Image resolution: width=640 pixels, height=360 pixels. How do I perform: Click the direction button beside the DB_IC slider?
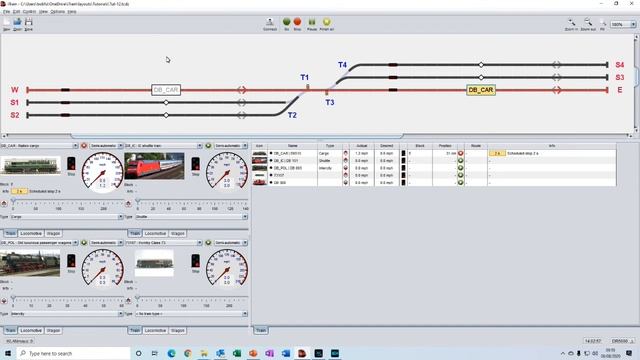129,203
